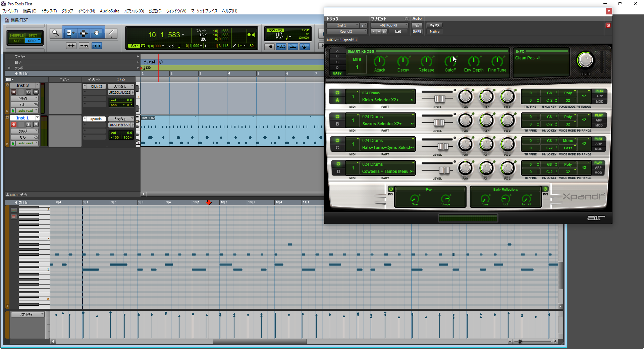The width and height of the screenshot is (644, 349).
Task: Open the AudioSuite menu
Action: 110,11
